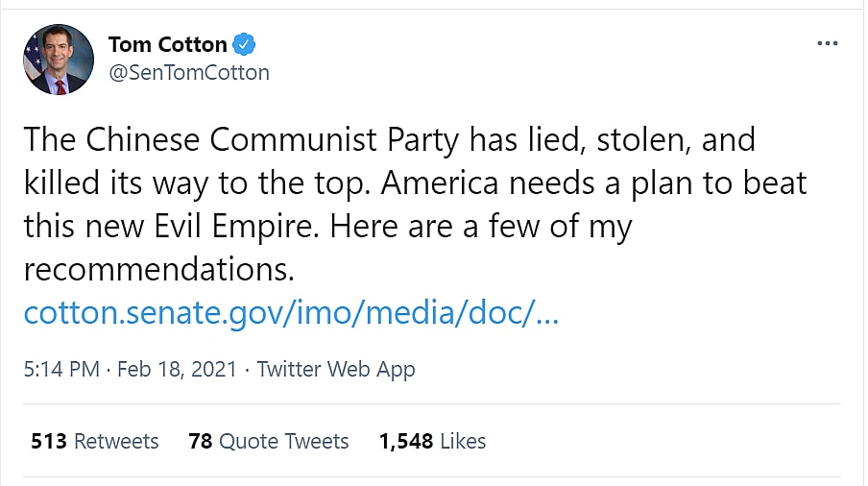Click the 5:14 PM timestamp

click(60, 370)
